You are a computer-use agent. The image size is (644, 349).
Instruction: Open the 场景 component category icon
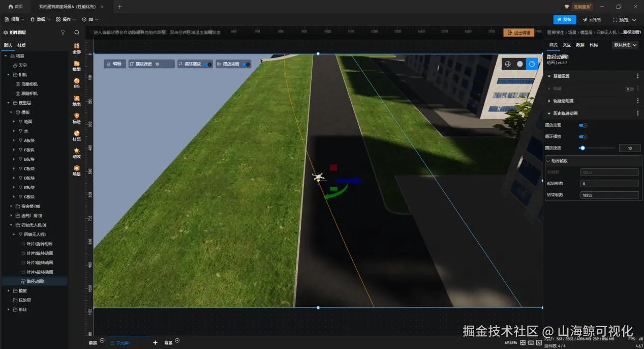click(77, 170)
